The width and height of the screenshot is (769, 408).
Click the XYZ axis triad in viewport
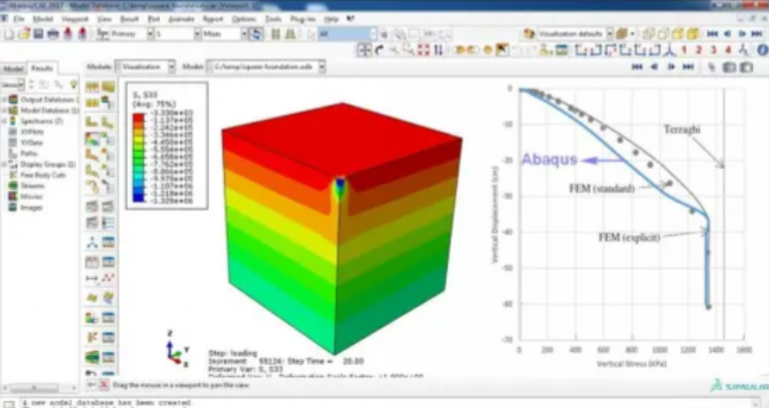[176, 349]
